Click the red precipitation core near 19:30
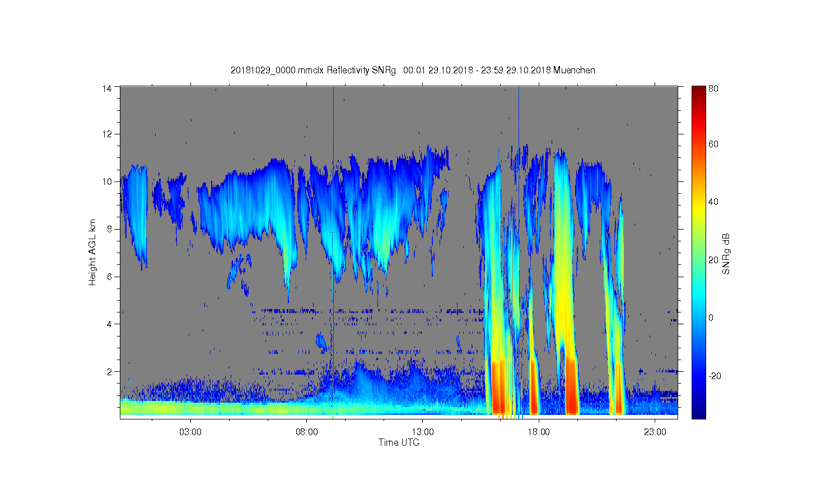 571,385
